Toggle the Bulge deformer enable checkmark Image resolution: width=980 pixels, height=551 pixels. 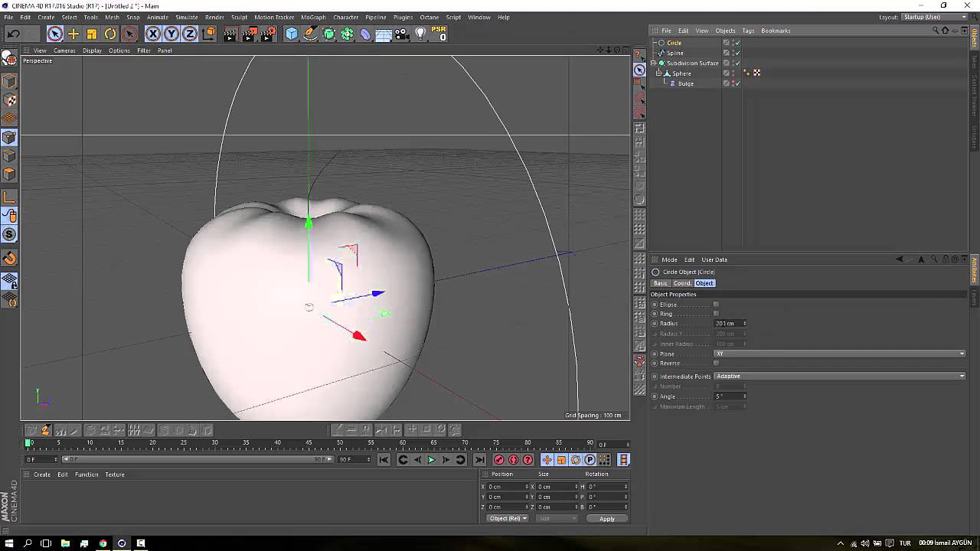pos(737,83)
